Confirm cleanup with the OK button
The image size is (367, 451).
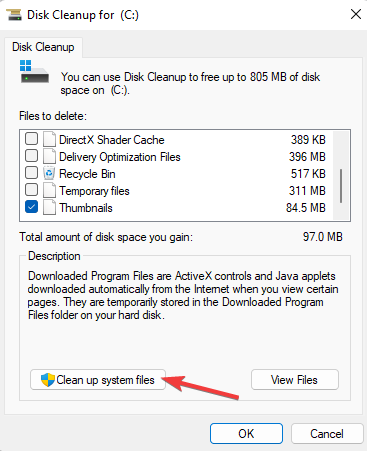pos(246,434)
